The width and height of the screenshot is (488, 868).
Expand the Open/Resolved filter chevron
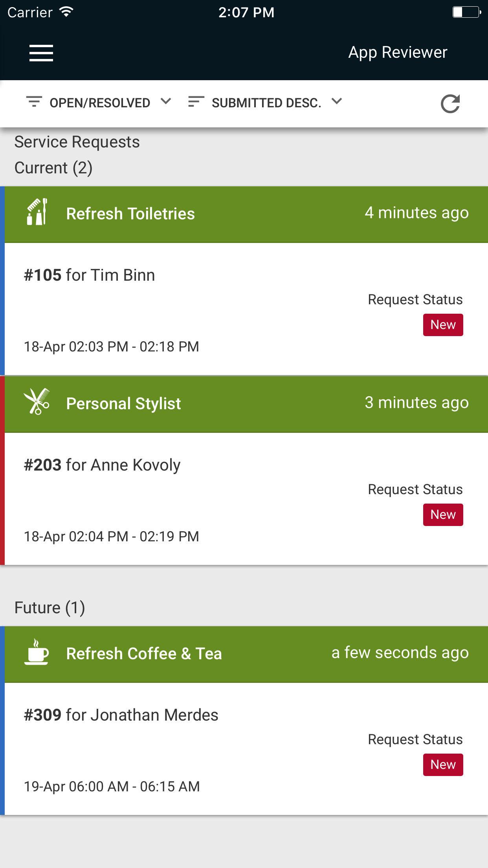click(166, 101)
